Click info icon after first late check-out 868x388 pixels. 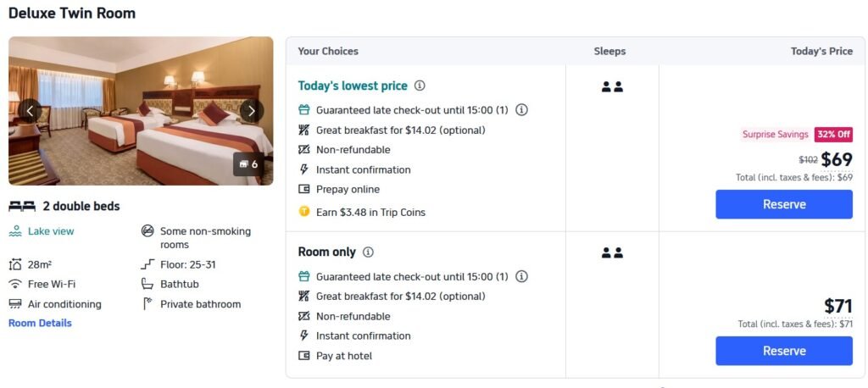point(522,110)
